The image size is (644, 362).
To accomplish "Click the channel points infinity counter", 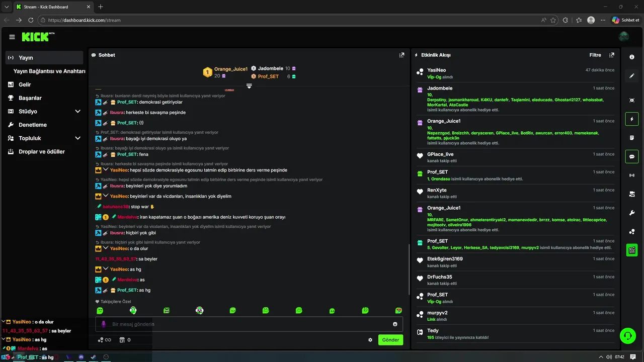I will [105, 340].
